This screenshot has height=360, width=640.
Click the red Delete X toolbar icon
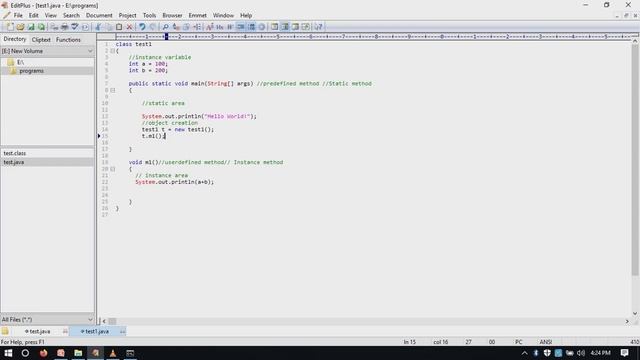tap(129, 27)
